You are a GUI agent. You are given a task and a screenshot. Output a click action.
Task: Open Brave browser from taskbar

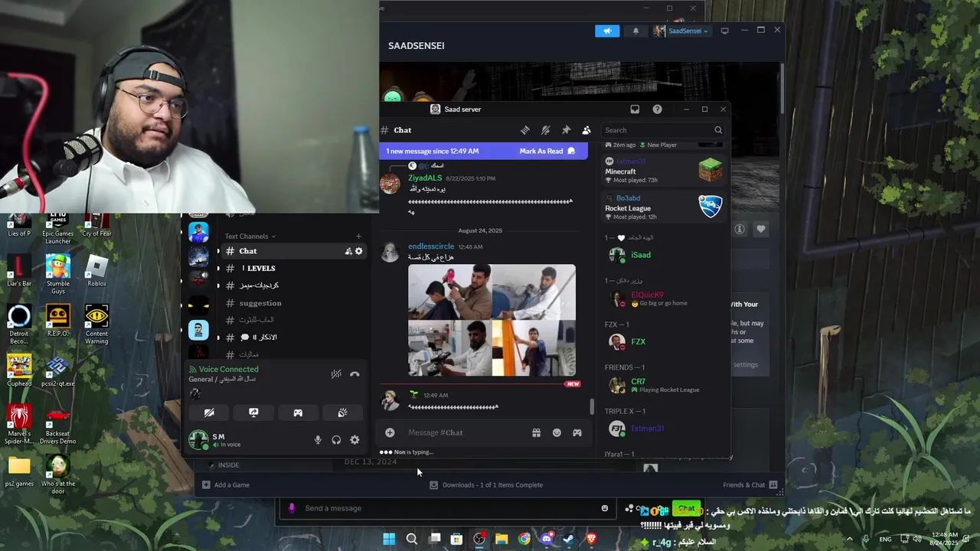(591, 539)
